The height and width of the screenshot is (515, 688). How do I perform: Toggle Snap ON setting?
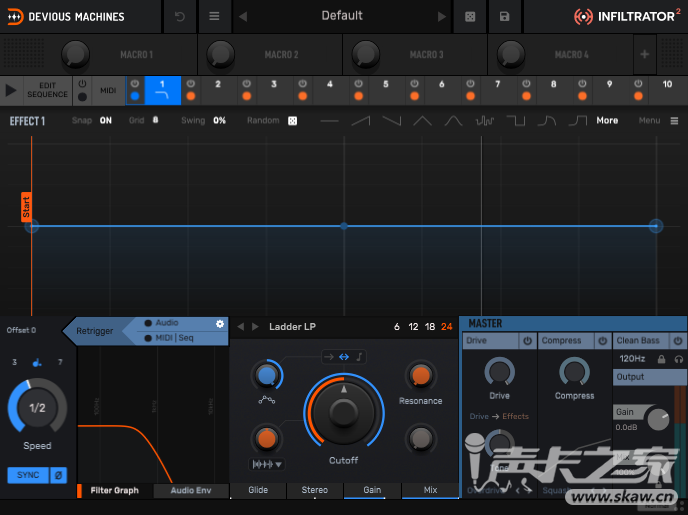106,121
